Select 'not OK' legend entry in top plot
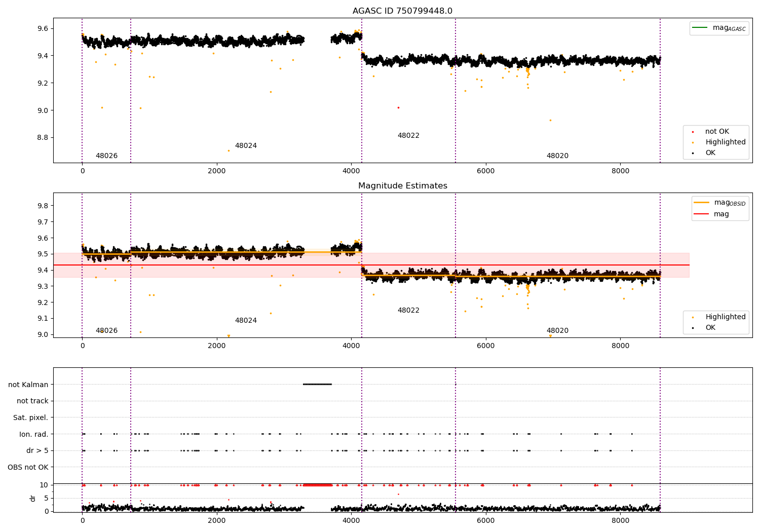The width and height of the screenshot is (760, 532). 716,132
